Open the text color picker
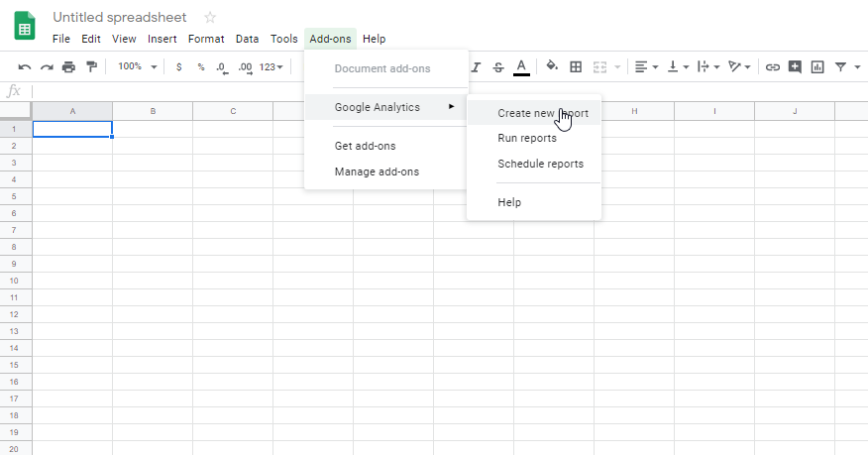 click(521, 67)
